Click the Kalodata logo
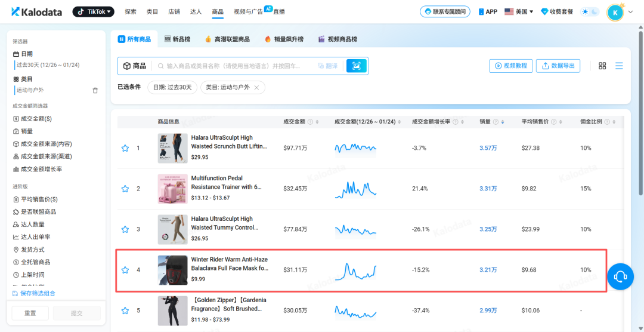Screen dimensions: 644x332 pyautogui.click(x=37, y=11)
